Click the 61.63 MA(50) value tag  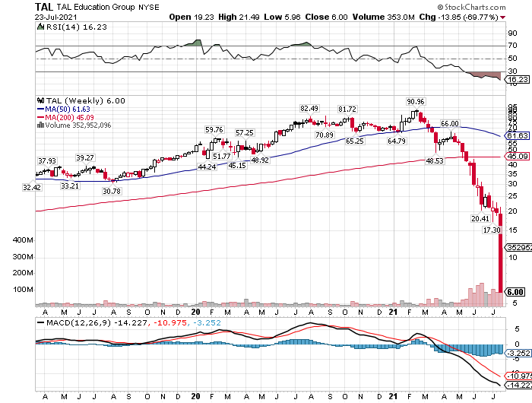coord(518,136)
